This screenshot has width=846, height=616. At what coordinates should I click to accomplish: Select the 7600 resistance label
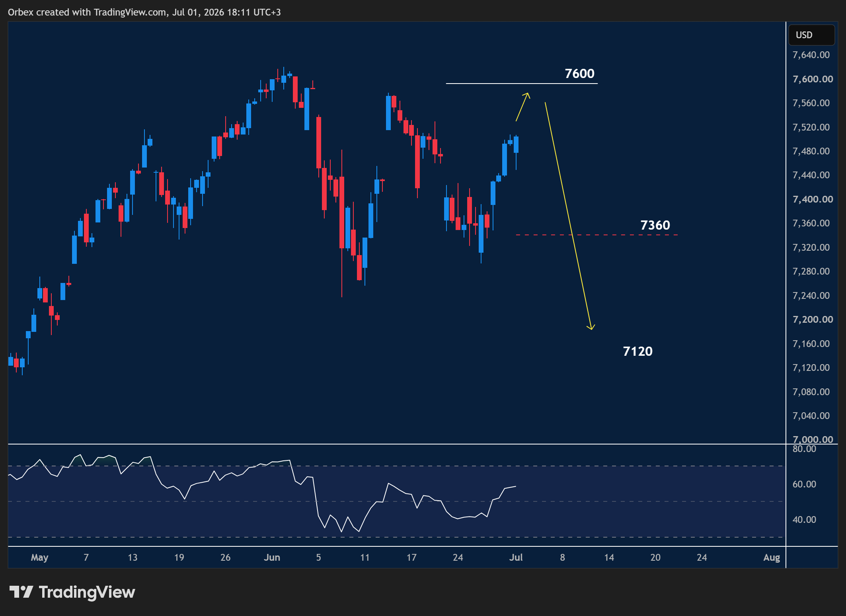tap(579, 74)
